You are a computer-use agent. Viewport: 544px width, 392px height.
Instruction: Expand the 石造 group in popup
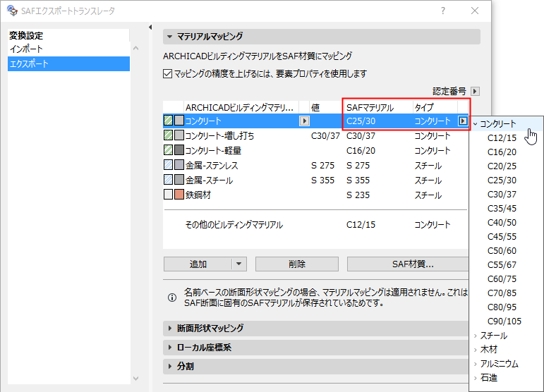coord(476,378)
